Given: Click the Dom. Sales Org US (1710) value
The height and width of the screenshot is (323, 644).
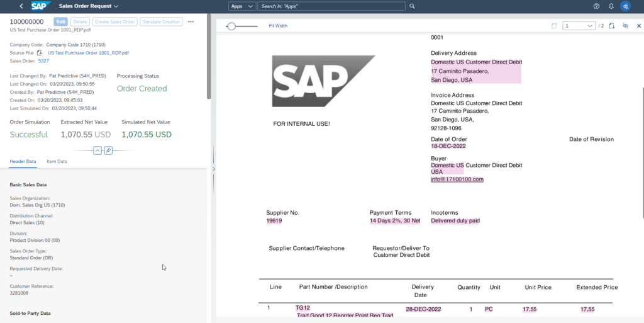Looking at the screenshot, I should [37, 205].
